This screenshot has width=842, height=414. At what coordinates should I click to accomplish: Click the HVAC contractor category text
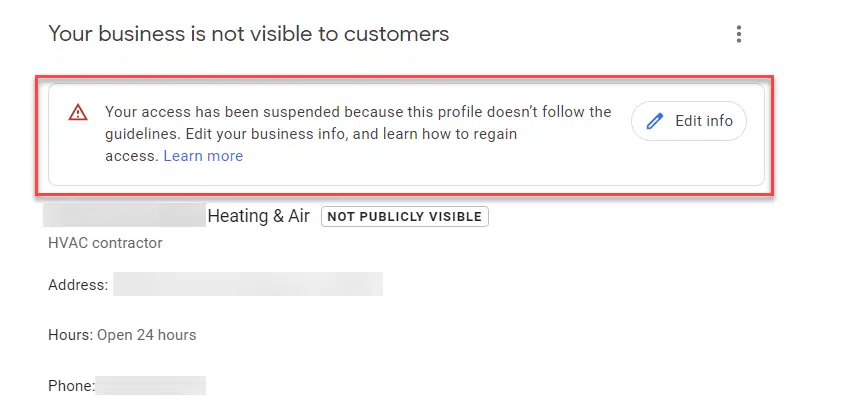[105, 243]
